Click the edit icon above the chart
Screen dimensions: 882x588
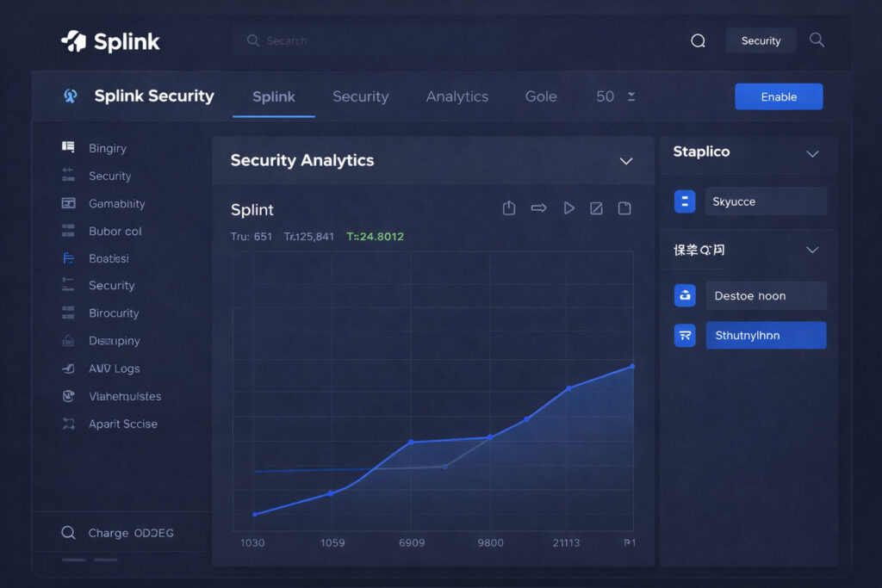(x=596, y=207)
